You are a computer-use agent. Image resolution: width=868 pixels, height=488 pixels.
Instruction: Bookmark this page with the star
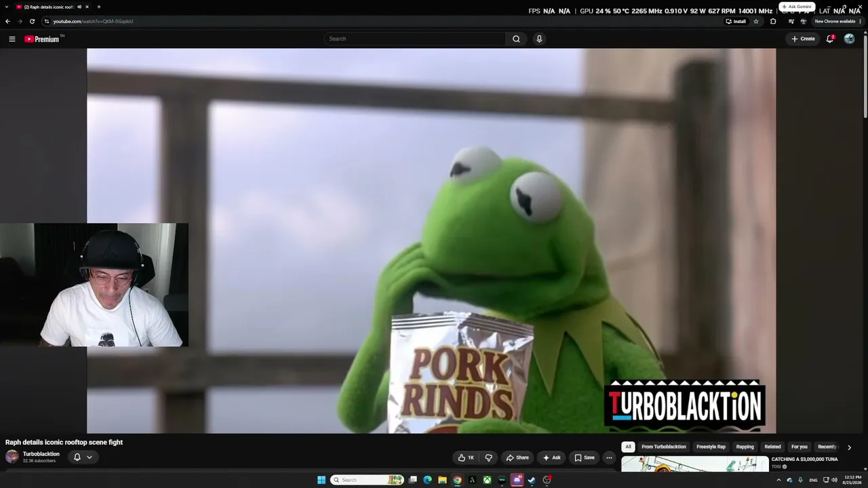click(756, 21)
